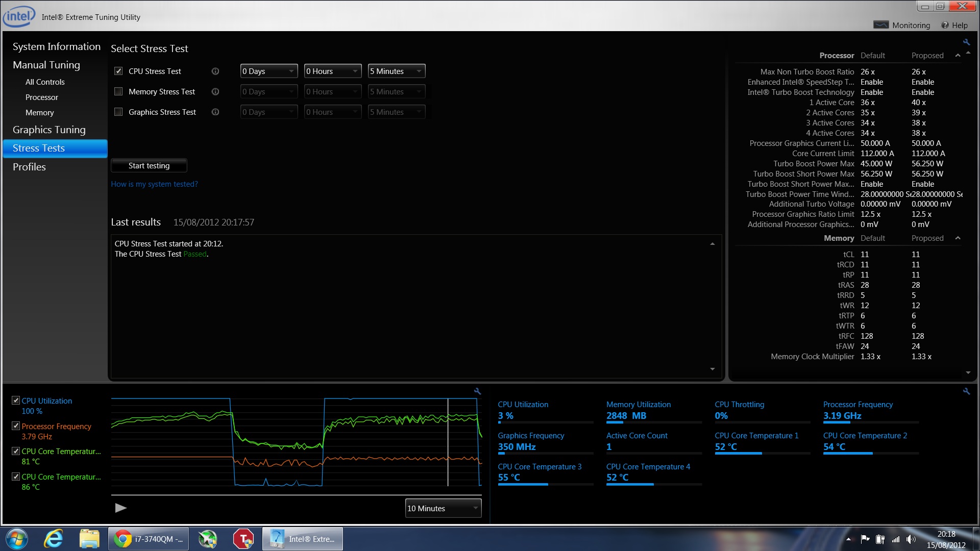Click the battery power tray icon
The width and height of the screenshot is (980, 551).
pos(880,539)
